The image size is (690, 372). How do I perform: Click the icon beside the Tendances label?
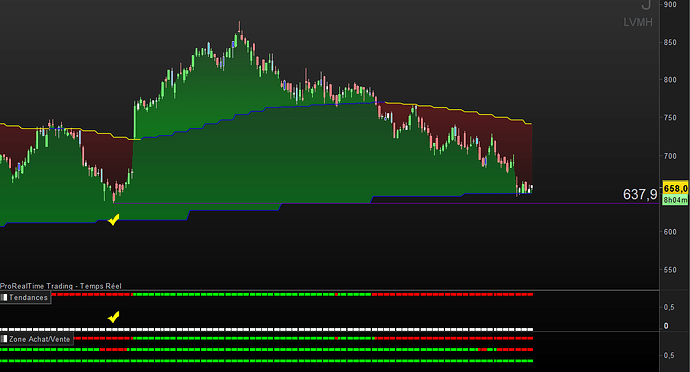pos(4,298)
